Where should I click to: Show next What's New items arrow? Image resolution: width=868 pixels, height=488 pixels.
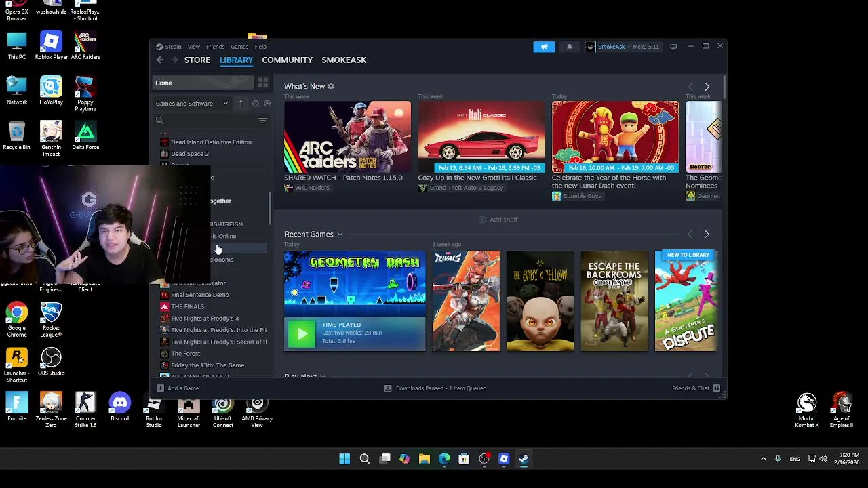pos(707,87)
